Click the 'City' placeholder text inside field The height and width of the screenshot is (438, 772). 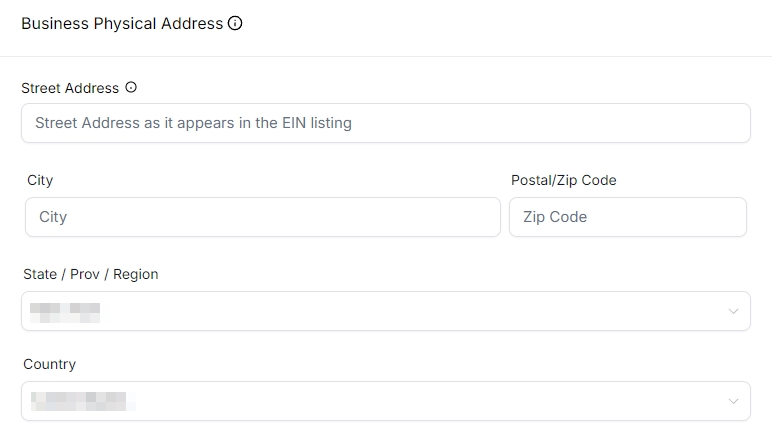[53, 217]
